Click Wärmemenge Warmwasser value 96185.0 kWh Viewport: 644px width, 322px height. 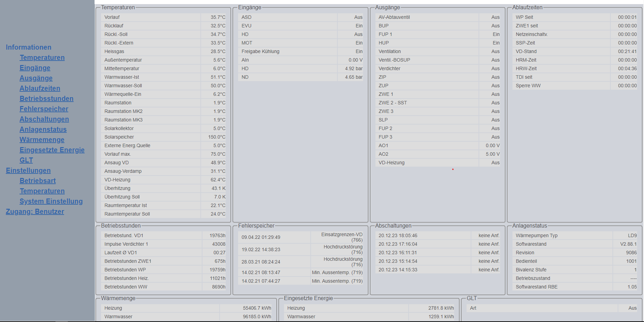(257, 317)
